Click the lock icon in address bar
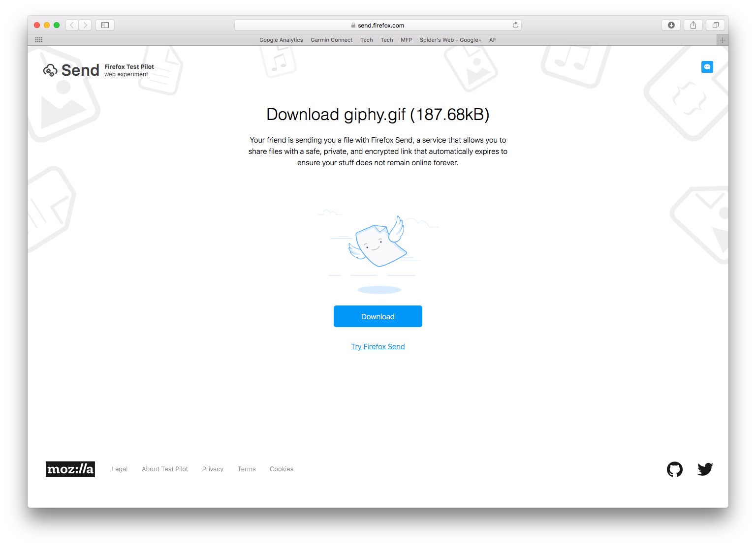 (x=353, y=25)
